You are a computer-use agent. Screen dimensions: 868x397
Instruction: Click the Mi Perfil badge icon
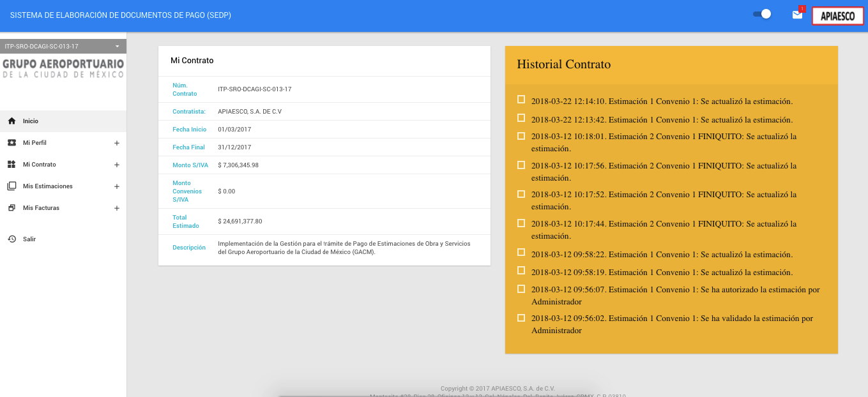click(11, 143)
